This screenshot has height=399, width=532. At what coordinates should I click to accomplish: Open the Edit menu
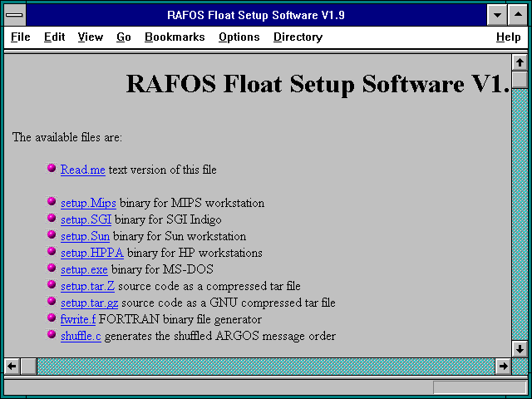(54, 37)
